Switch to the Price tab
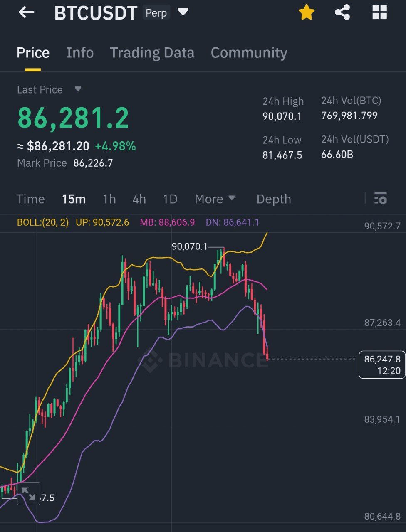 (33, 53)
